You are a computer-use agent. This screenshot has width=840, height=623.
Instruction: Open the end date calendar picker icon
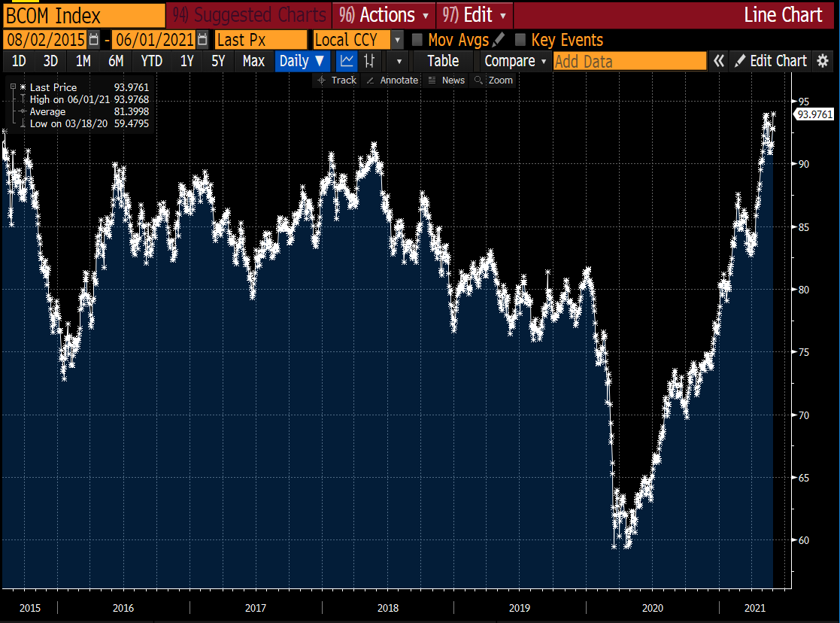[x=202, y=40]
